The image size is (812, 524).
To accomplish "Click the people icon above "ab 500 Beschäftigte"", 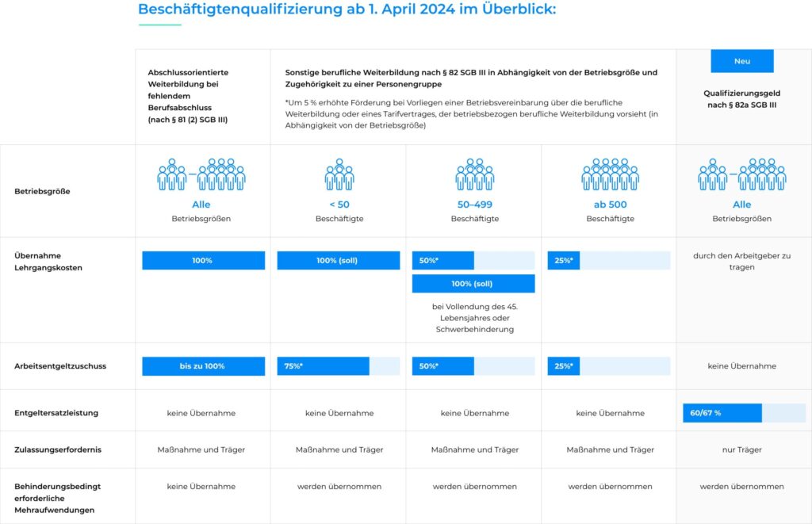I will tap(610, 175).
